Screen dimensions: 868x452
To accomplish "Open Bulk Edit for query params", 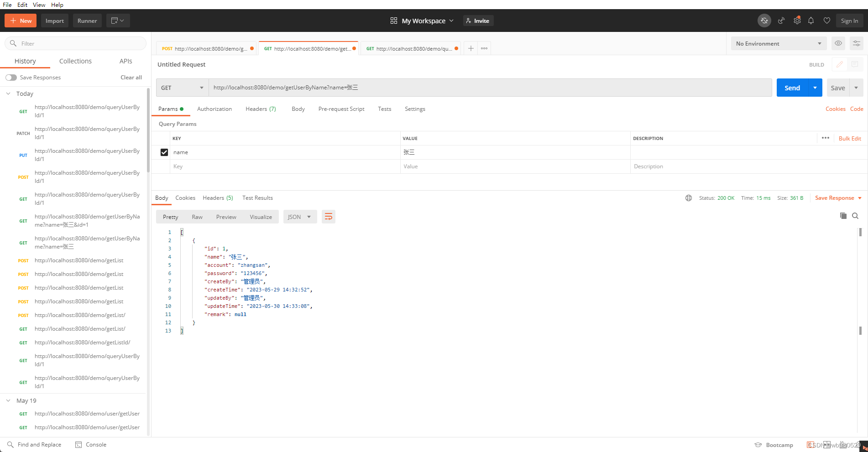I will [850, 138].
